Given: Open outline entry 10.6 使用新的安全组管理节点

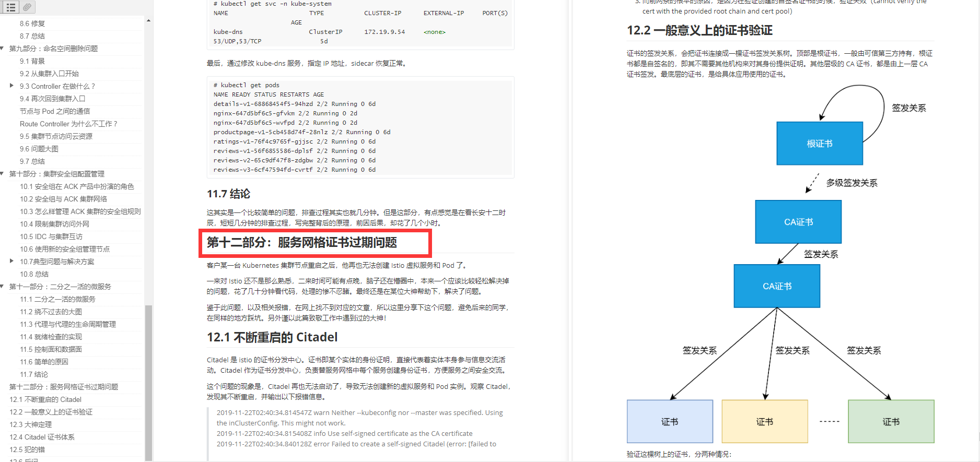Looking at the screenshot, I should 65,249.
